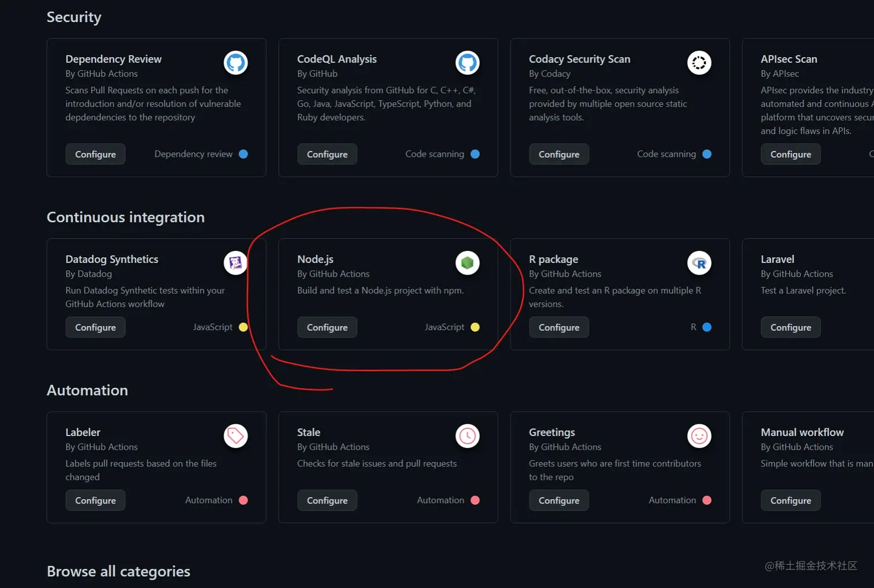874x588 pixels.
Task: Click the Greetings card's red Automation dot
Action: 707,500
